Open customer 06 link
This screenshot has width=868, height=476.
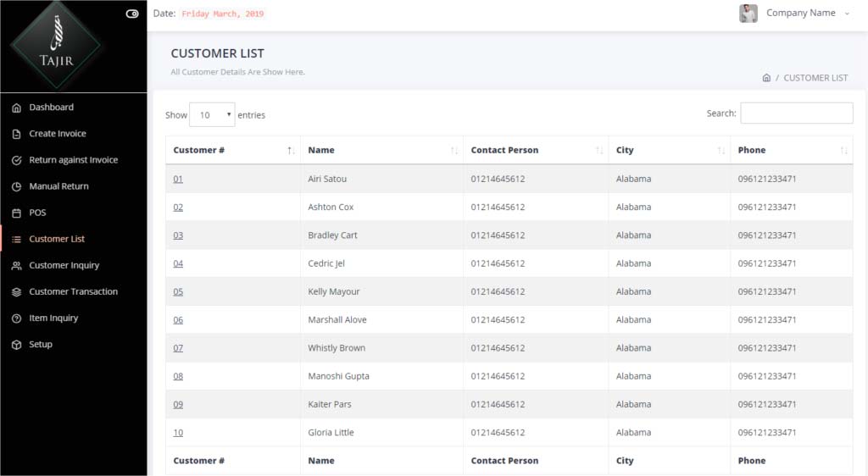coord(178,319)
